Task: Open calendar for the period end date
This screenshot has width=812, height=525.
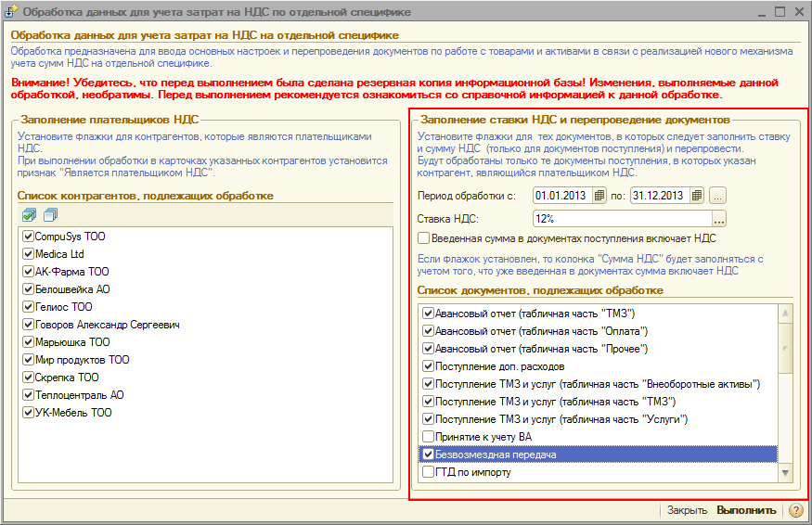Action: pos(697,196)
